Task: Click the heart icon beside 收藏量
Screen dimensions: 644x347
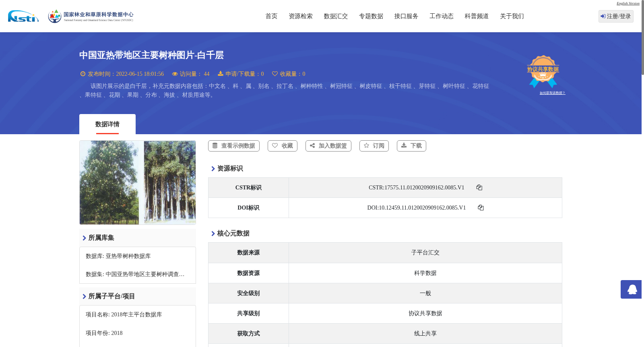Action: [275, 74]
